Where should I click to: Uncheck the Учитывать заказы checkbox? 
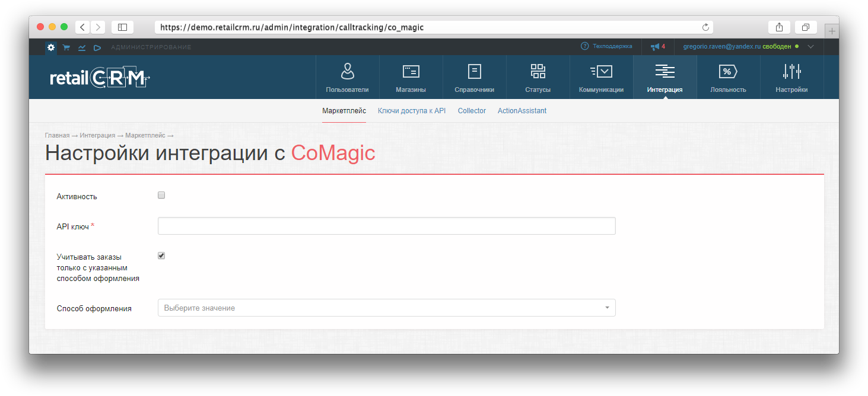tap(161, 256)
